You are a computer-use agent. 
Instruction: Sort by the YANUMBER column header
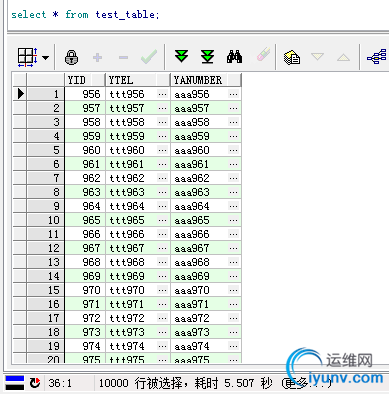tap(206, 80)
